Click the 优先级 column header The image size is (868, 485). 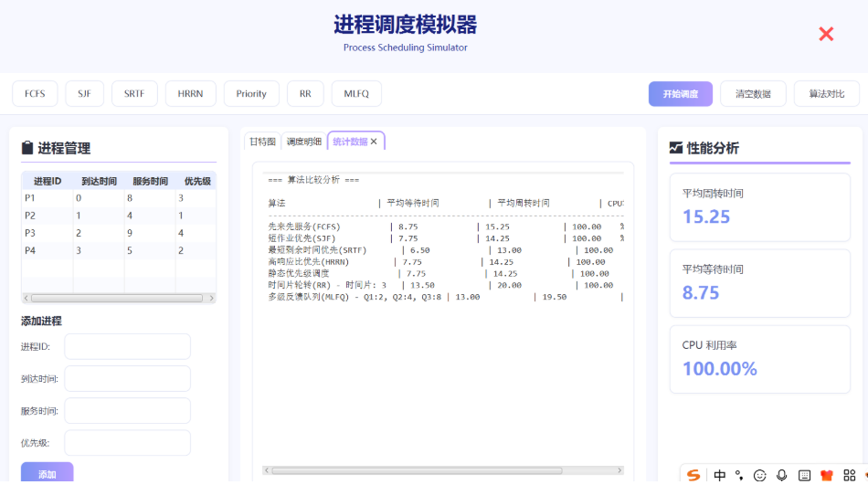(197, 181)
